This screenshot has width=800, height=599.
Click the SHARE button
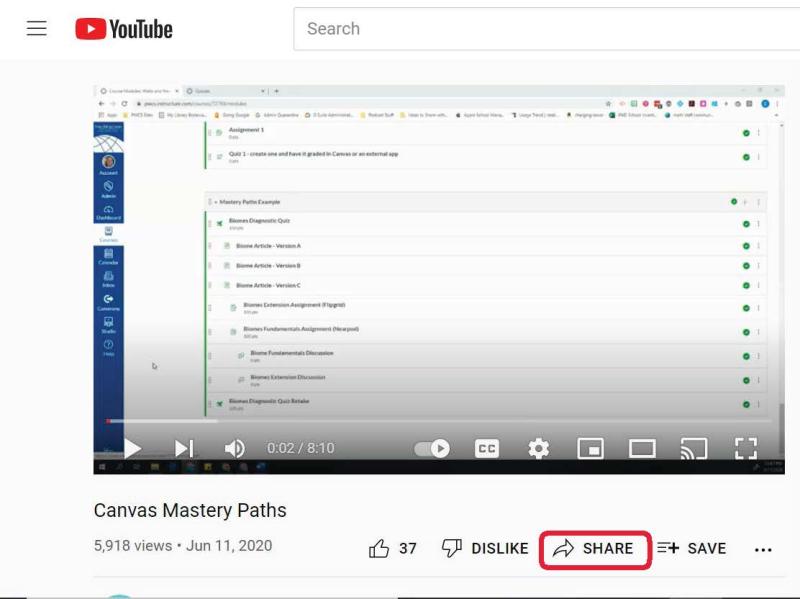point(595,549)
